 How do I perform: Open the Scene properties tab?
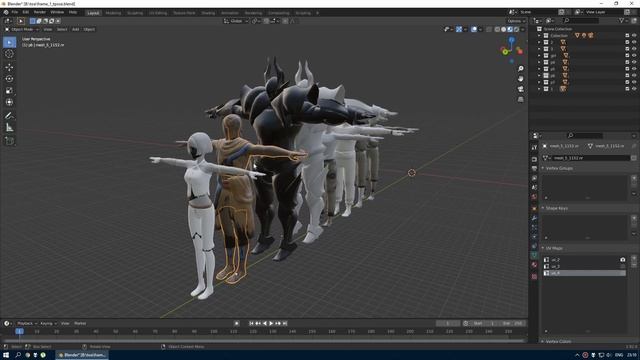coord(534,187)
